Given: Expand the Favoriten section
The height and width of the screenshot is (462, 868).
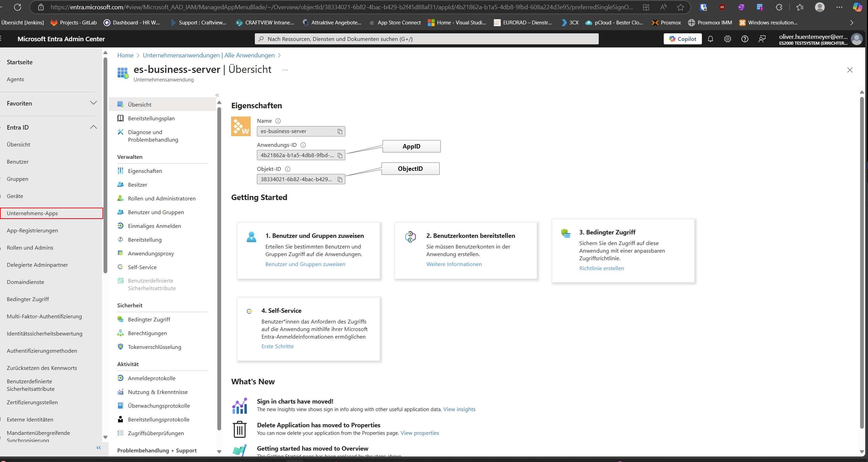Looking at the screenshot, I should coord(94,103).
